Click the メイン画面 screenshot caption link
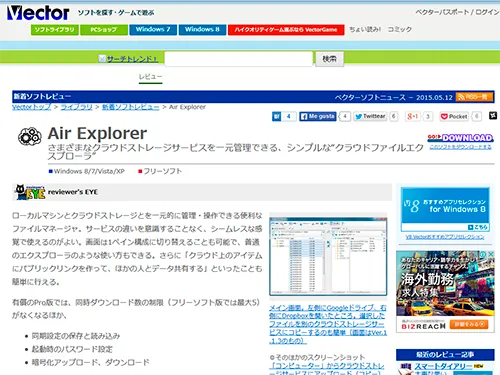This screenshot has width=500, height=375. click(328, 324)
